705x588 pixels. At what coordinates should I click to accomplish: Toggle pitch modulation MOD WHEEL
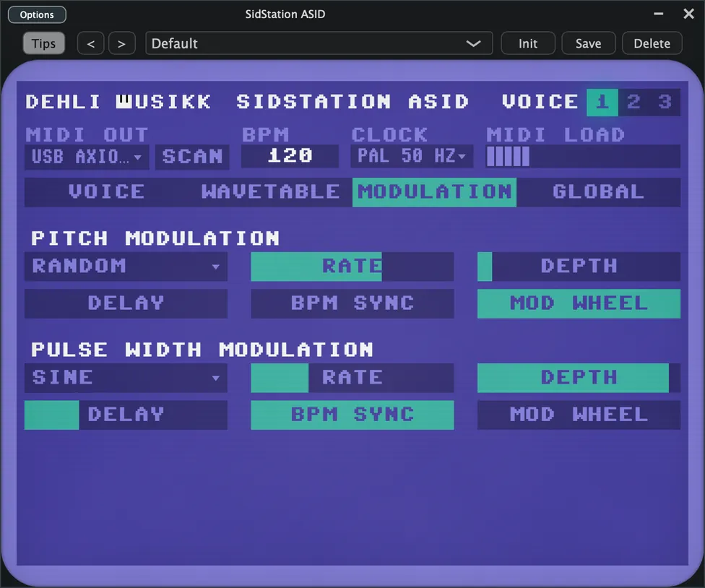(579, 303)
